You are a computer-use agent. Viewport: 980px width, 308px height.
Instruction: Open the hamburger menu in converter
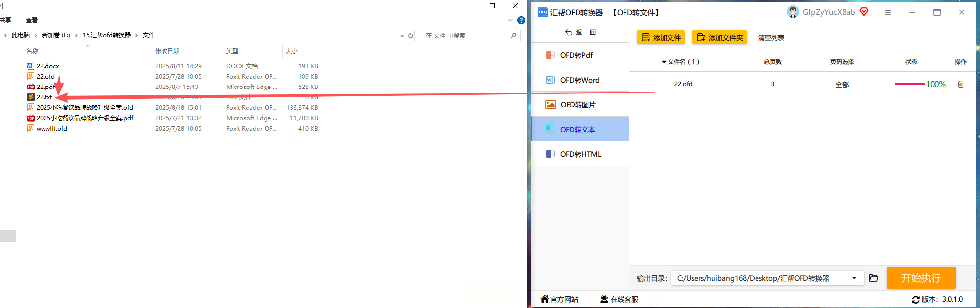click(x=888, y=12)
